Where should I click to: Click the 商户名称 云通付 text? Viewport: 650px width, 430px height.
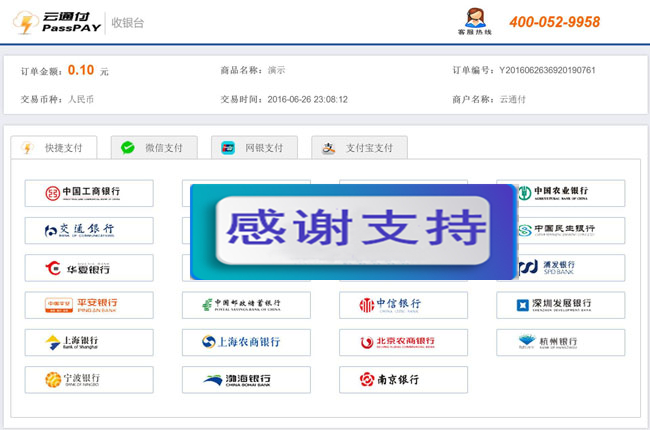489,100
